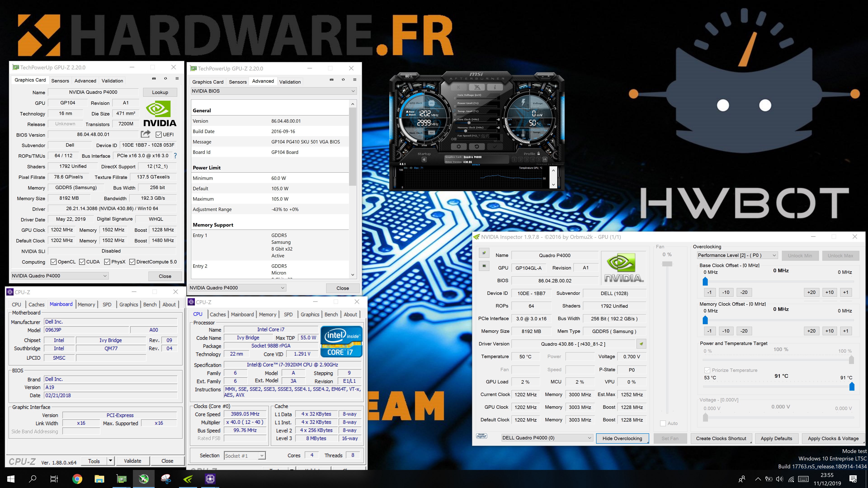868x488 pixels.
Task: Click GPU-Z Advanced vertical scrollbar down arrow
Action: [x=353, y=275]
